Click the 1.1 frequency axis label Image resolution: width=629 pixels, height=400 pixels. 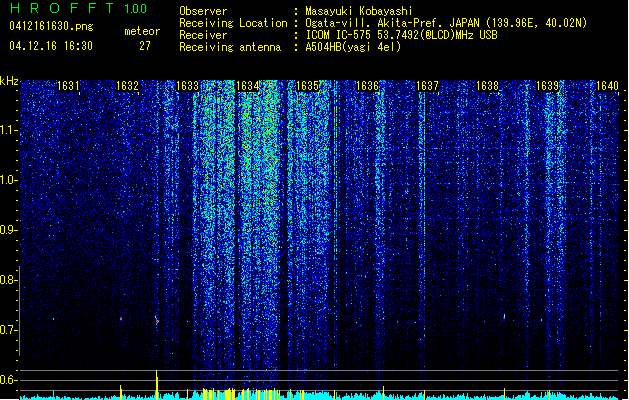8,130
